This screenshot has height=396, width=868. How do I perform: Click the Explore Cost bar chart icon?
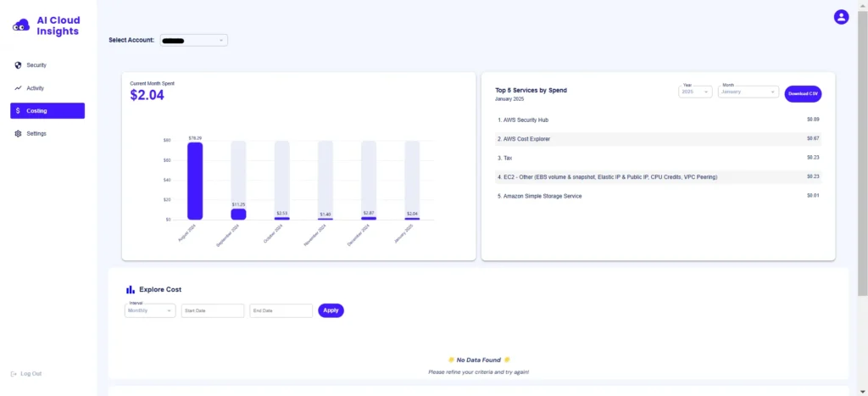pos(131,289)
